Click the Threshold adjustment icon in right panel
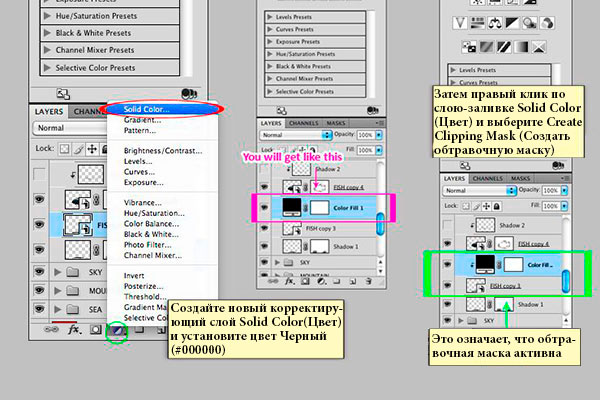This screenshot has width=600, height=400. pos(504,47)
